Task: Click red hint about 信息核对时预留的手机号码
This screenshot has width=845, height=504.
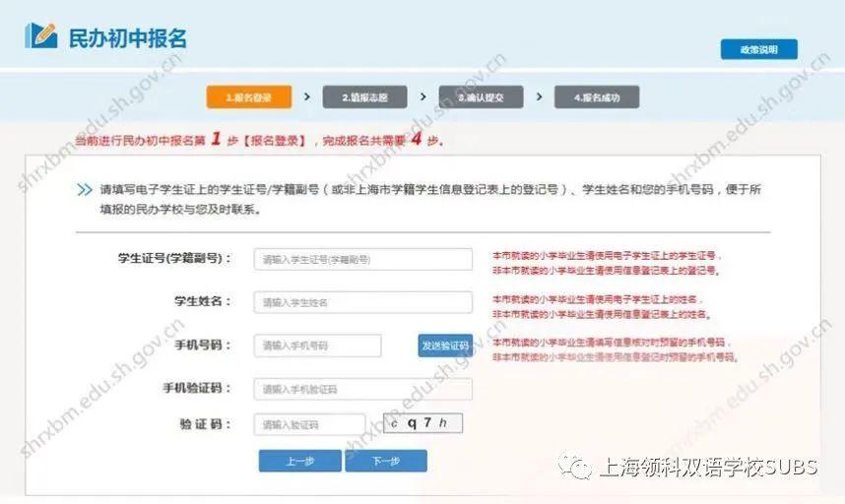Action: click(612, 343)
